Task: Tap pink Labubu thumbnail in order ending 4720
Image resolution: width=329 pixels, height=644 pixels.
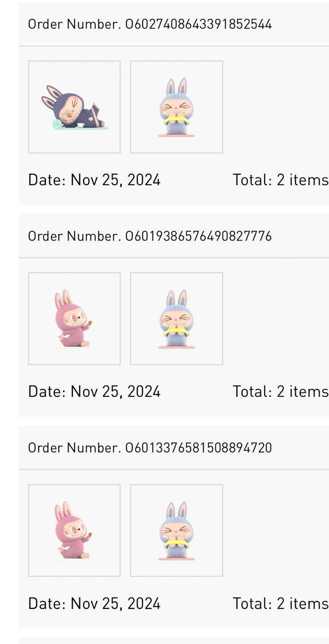Action: [x=74, y=530]
